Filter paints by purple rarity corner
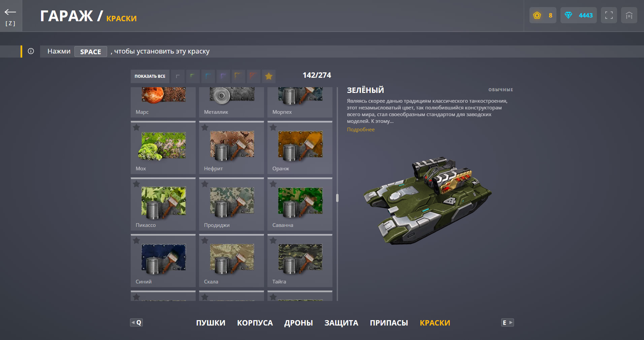The width and height of the screenshot is (644, 340). click(223, 76)
